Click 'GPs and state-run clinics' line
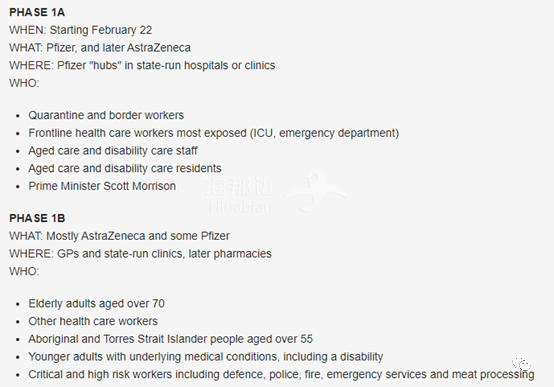Viewport: 554px width, 387px height. tap(140, 253)
